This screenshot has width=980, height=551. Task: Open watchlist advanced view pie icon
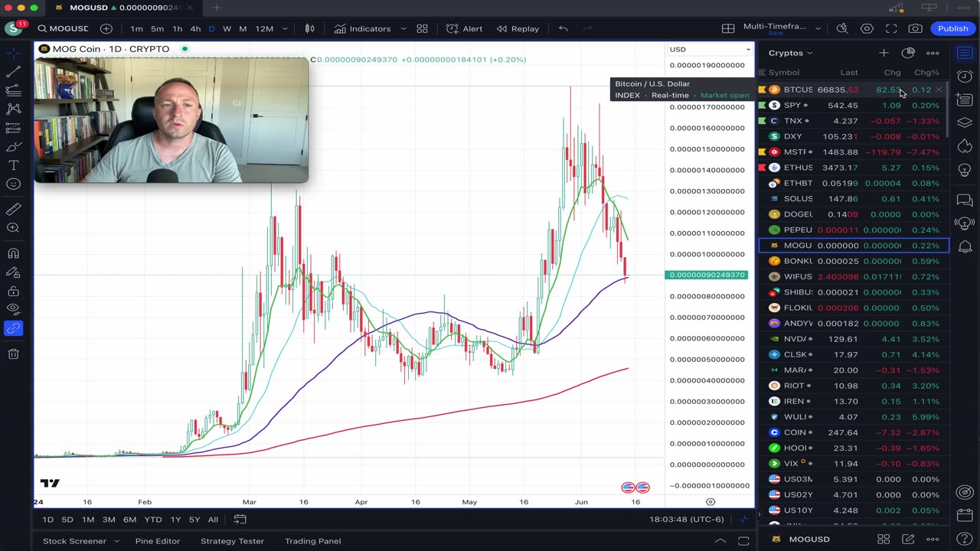tap(908, 53)
